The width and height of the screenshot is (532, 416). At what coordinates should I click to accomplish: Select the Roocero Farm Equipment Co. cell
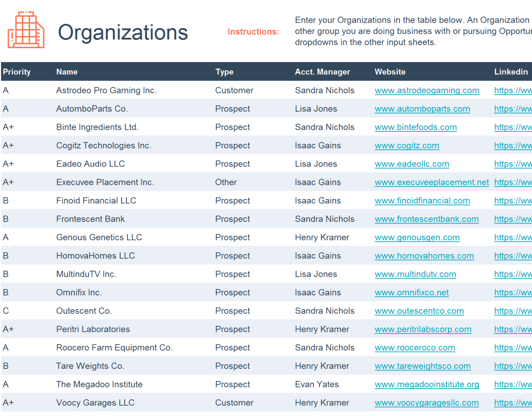point(114,348)
